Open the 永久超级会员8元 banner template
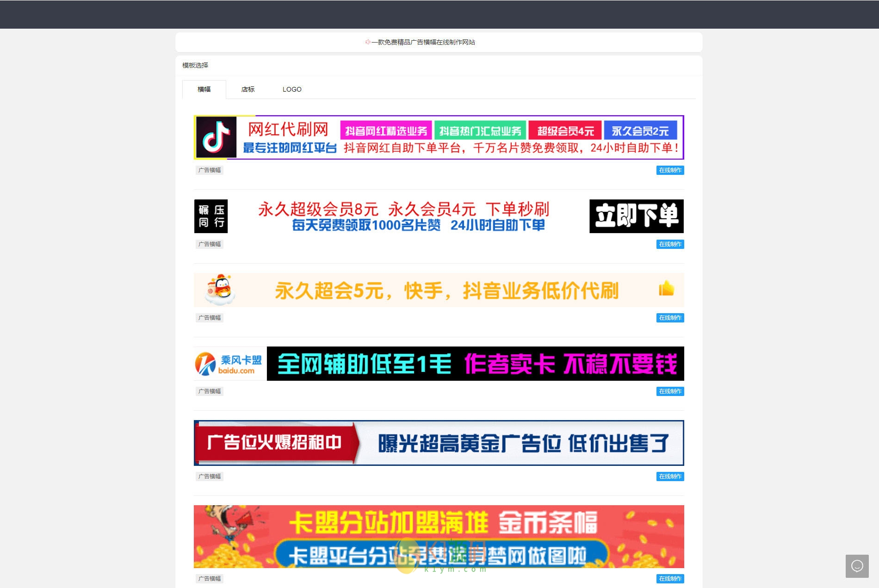Viewport: 879px width, 588px height. pyautogui.click(x=439, y=216)
